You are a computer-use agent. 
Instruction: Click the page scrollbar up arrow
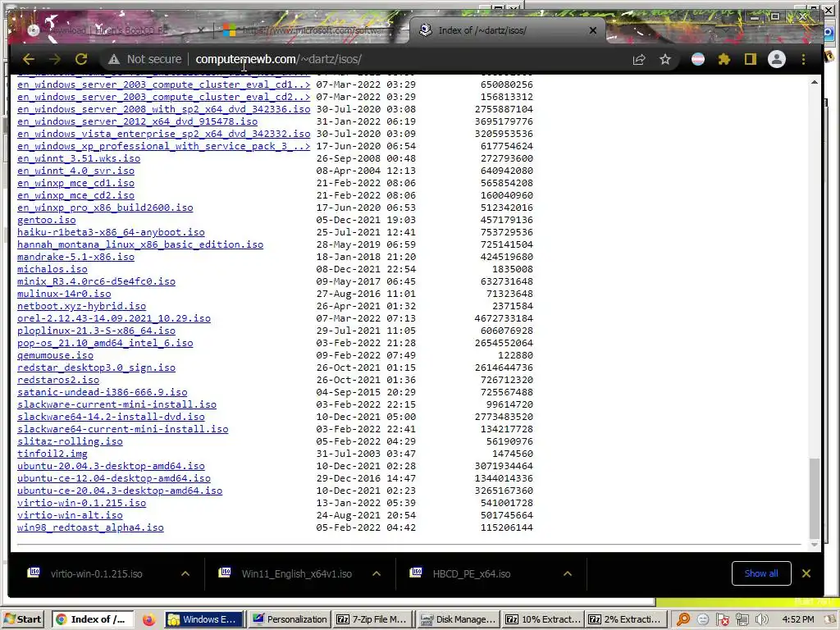pyautogui.click(x=815, y=83)
